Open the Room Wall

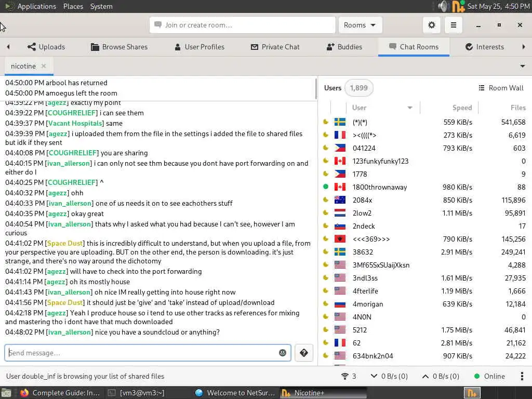501,88
